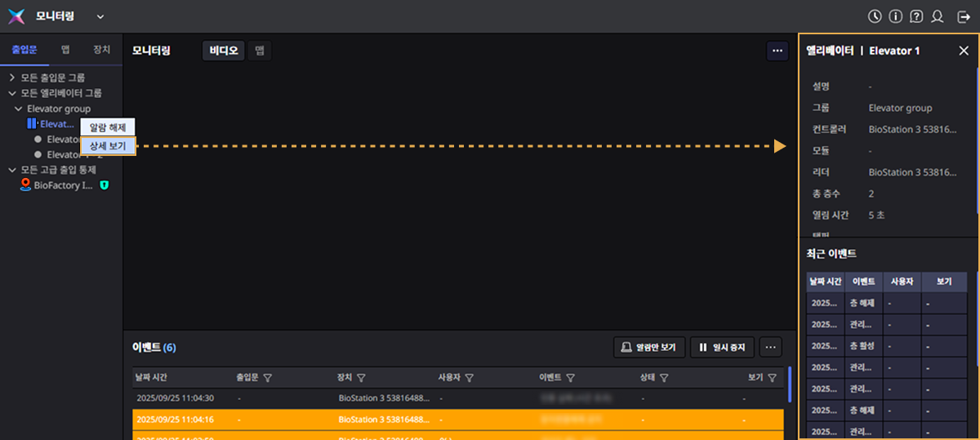Click the events panel ellipsis button
This screenshot has width=980, height=440.
point(770,347)
